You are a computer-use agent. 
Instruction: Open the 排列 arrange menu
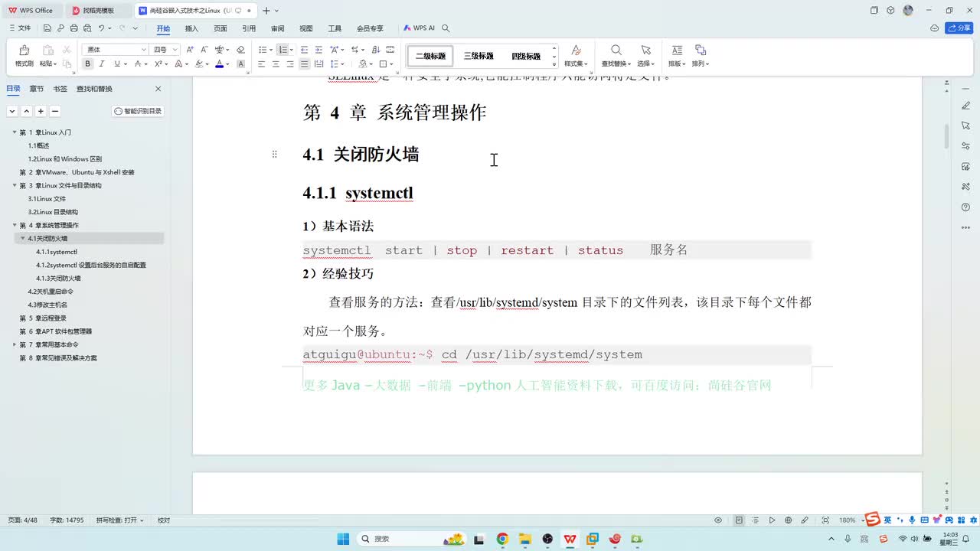pos(701,56)
